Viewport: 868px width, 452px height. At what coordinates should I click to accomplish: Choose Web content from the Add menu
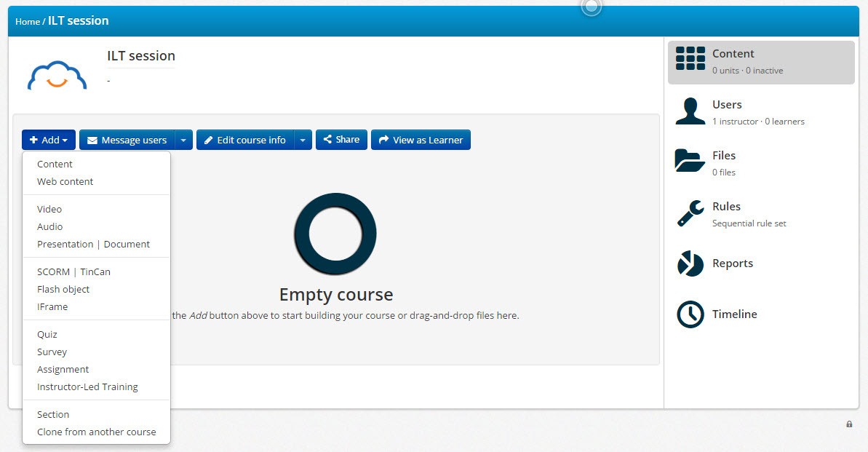tap(65, 182)
